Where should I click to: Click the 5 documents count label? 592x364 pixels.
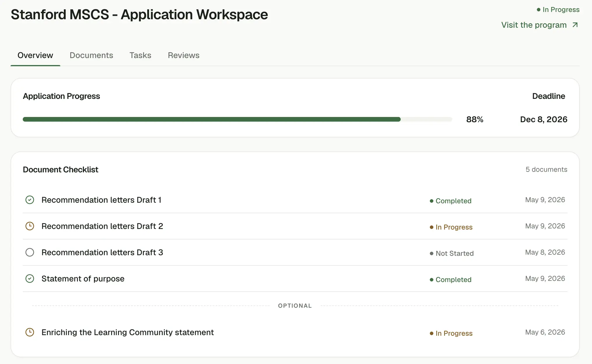tap(547, 169)
